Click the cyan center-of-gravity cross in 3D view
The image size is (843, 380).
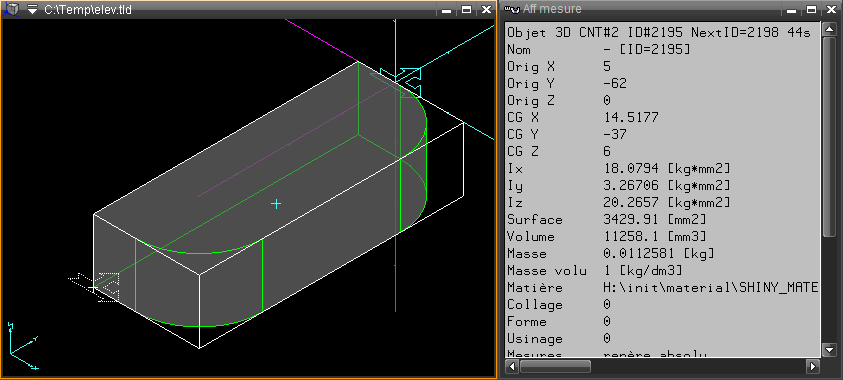[x=276, y=204]
